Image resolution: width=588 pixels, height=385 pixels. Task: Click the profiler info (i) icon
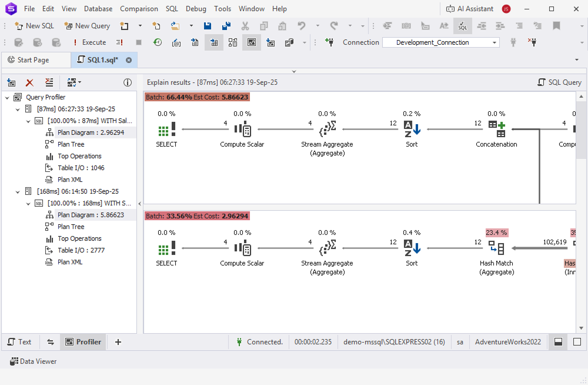(128, 82)
